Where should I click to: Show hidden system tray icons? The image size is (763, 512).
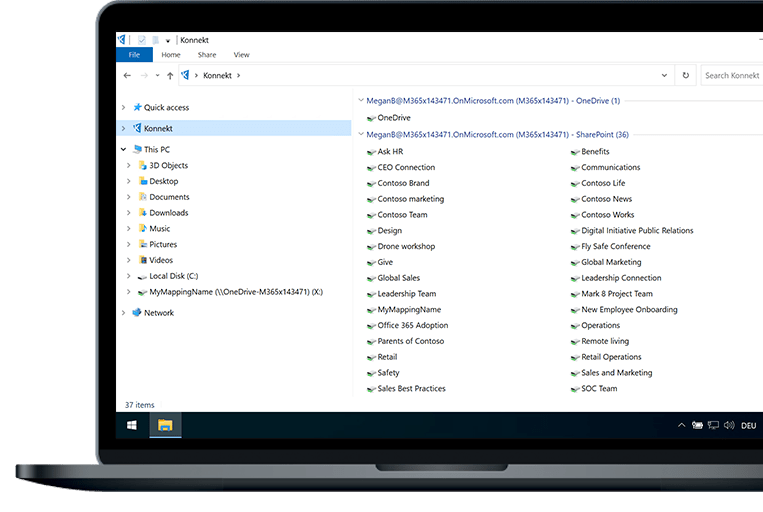(682, 425)
